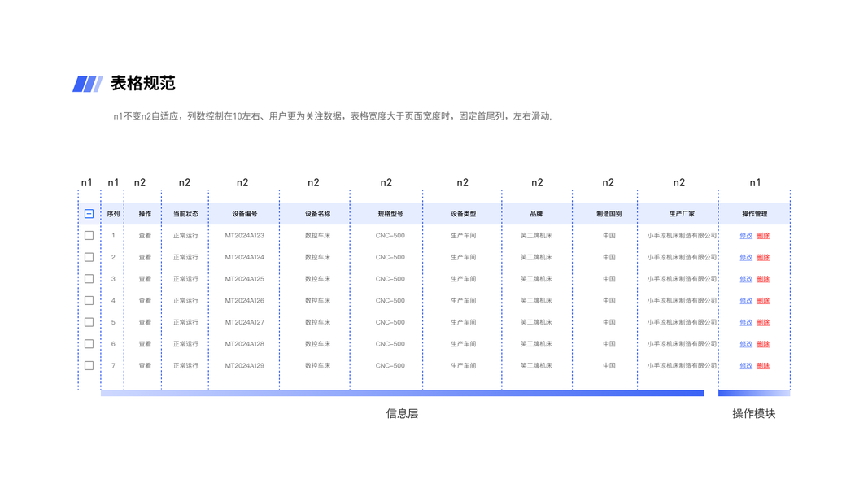Click the 操作 column header
The width and height of the screenshot is (868, 488).
click(145, 214)
